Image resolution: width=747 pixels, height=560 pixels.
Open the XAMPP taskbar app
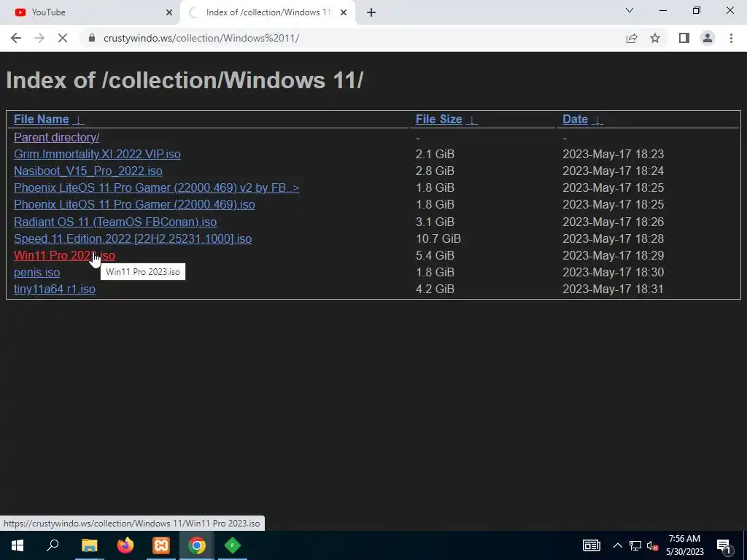(x=161, y=545)
